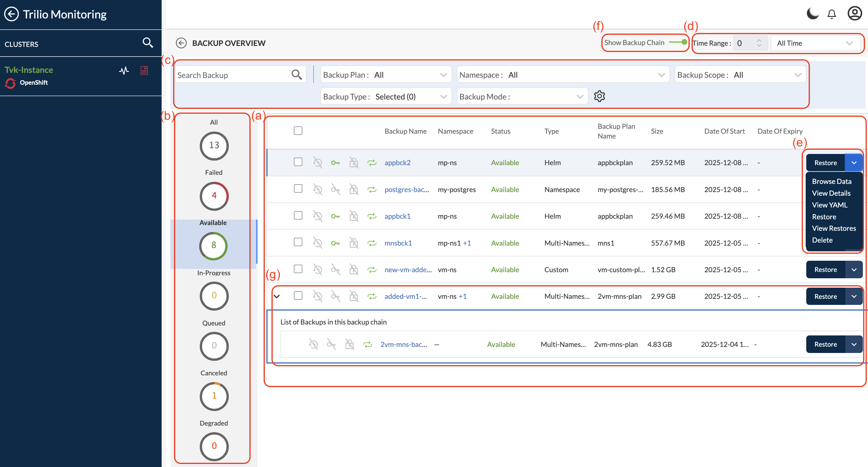Click the filter settings gear icon
The image size is (868, 467).
click(x=600, y=96)
